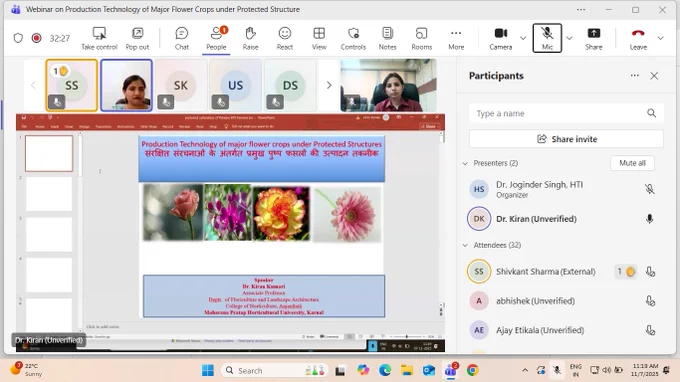Open Participants panel more options
The width and height of the screenshot is (680, 382).
click(x=634, y=75)
